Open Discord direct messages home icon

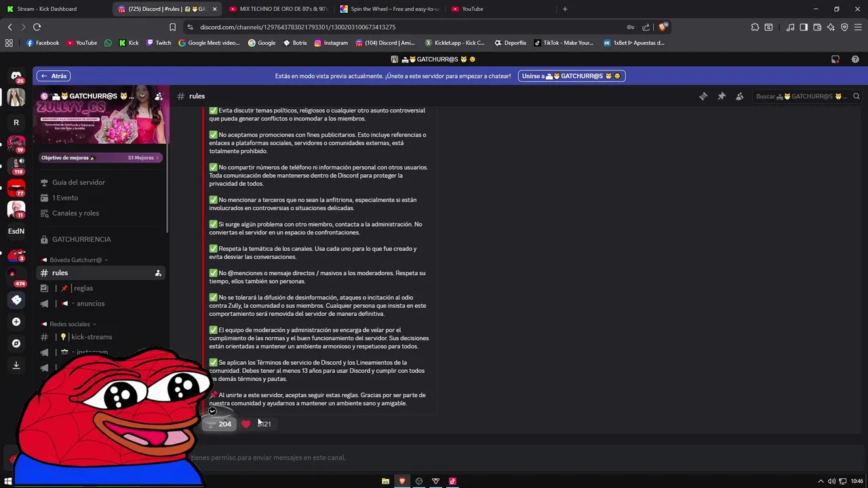coord(16,76)
